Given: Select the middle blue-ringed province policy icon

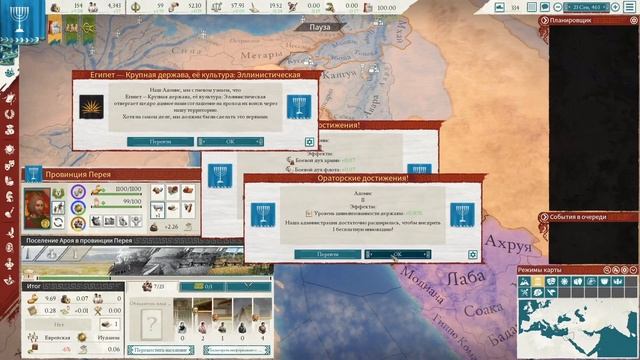Looking at the screenshot, I should click(78, 208).
